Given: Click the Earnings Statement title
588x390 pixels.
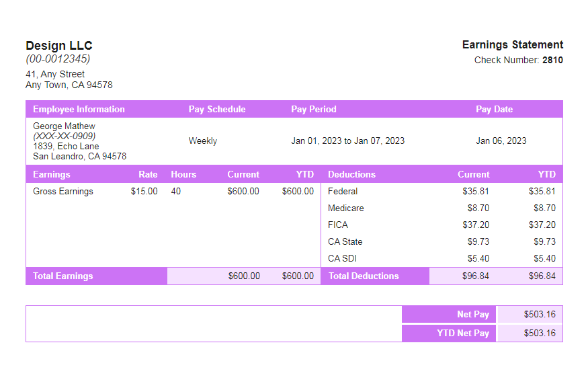Looking at the screenshot, I should tap(512, 44).
